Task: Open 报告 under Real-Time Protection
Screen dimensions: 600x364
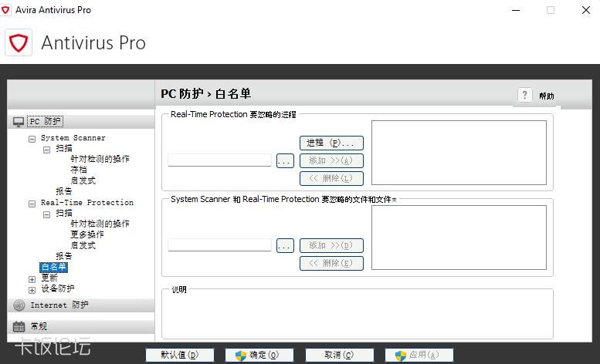Action: [63, 256]
